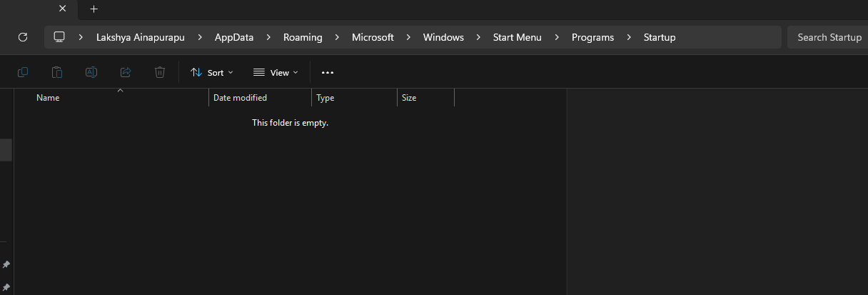Click the Share toolbar icon
Screen dimensions: 868x295
(126, 72)
